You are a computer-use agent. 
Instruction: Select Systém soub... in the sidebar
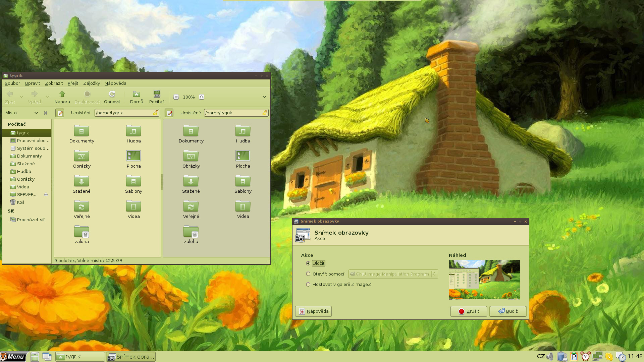coord(27,148)
